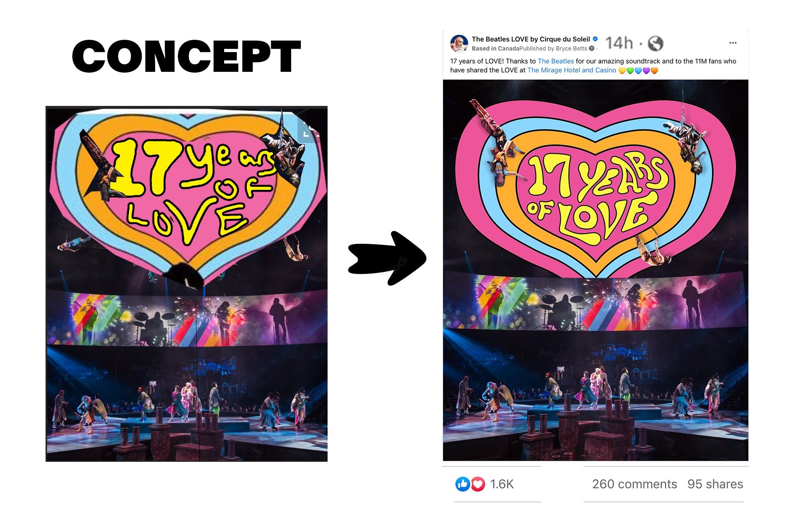
Task: Open The Beatles tagged link
Action: (555, 61)
